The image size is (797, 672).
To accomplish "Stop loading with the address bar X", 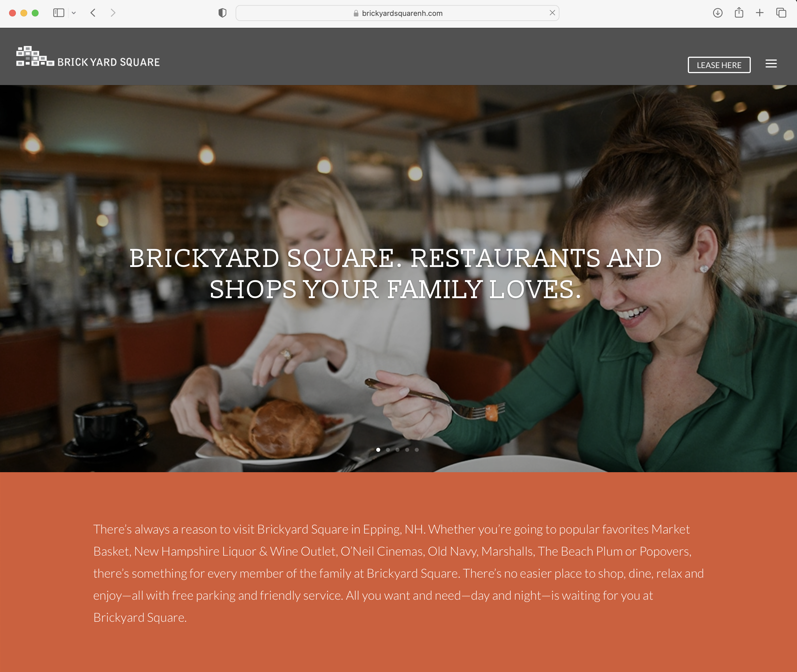I will [552, 13].
